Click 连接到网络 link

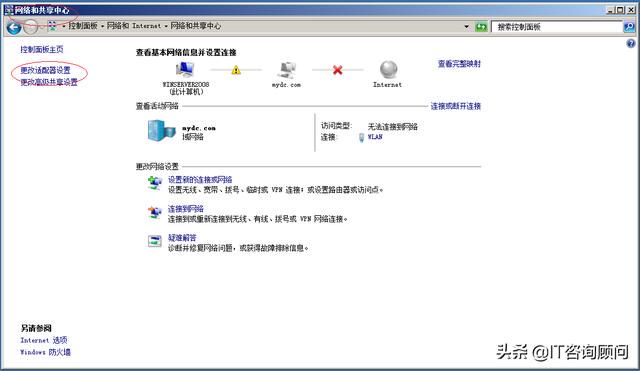[186, 209]
